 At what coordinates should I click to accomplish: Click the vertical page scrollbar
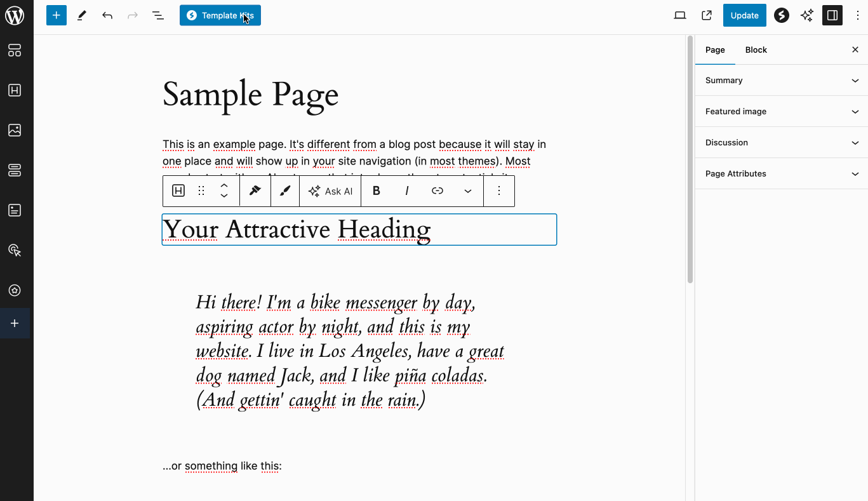tap(690, 159)
